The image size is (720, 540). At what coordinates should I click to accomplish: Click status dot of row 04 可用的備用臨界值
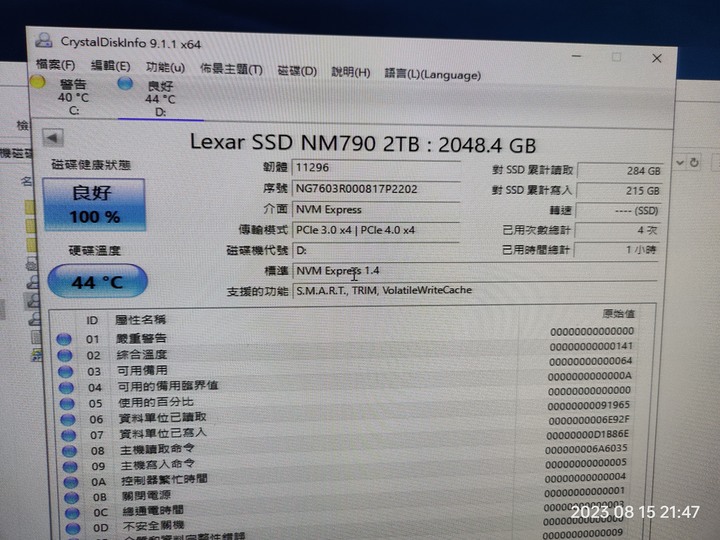pyautogui.click(x=67, y=388)
